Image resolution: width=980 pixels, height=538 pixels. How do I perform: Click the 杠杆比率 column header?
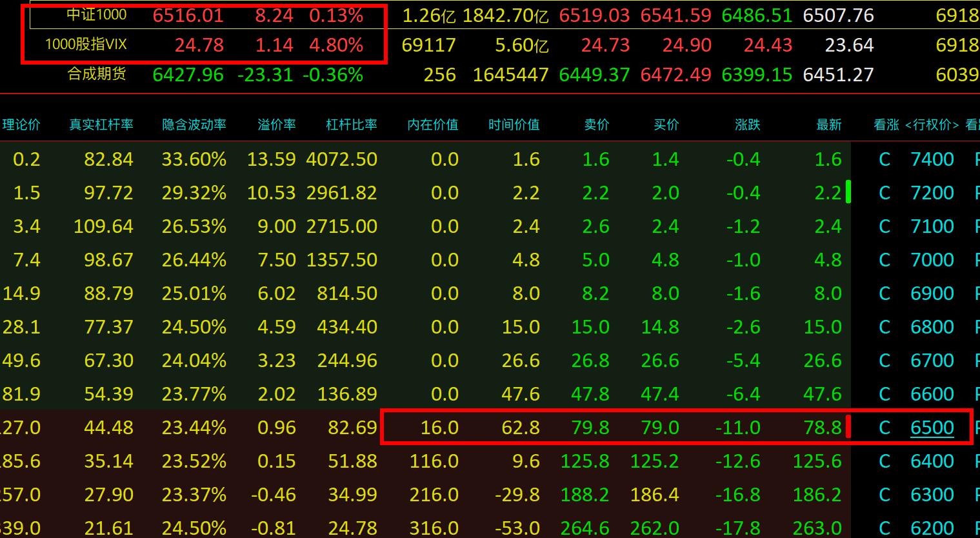click(x=351, y=125)
